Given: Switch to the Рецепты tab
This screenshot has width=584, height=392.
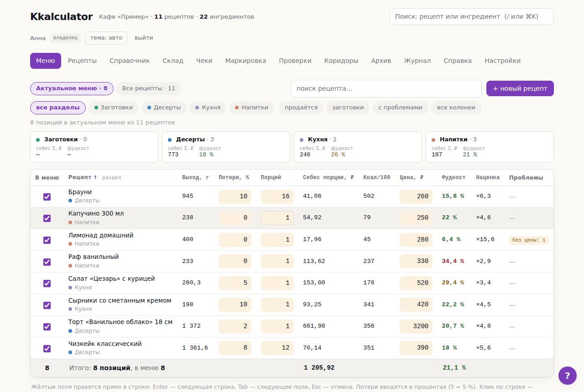Looking at the screenshot, I should (x=83, y=61).
